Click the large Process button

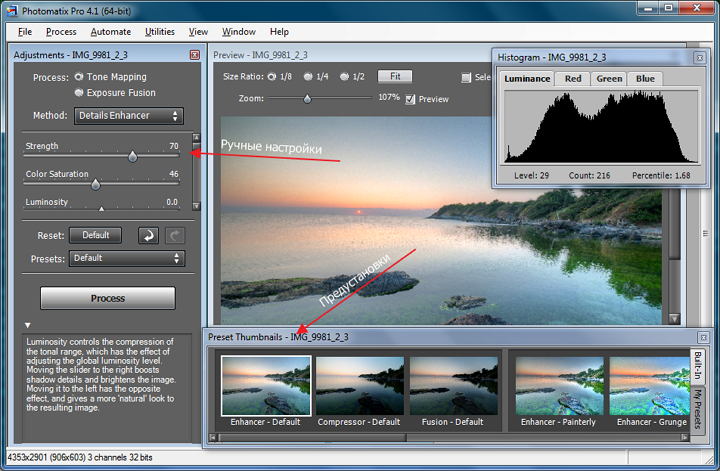[x=107, y=298]
